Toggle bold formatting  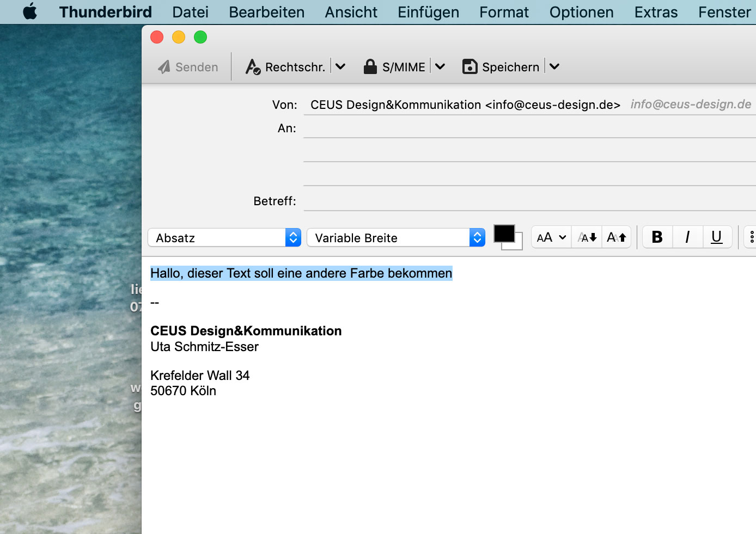657,237
